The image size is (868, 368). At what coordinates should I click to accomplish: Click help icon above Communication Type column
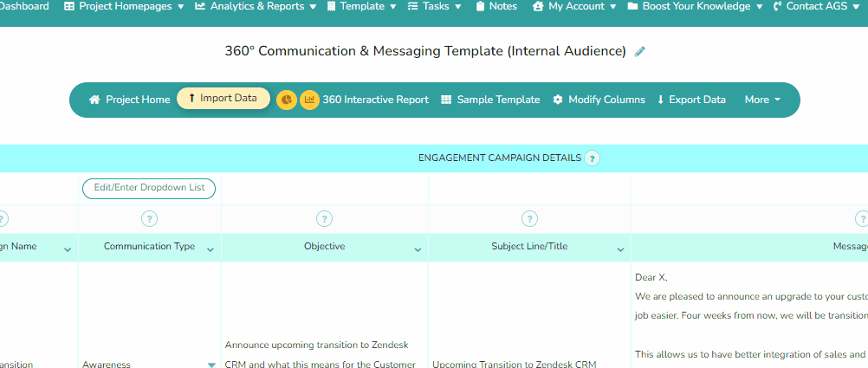tap(150, 218)
